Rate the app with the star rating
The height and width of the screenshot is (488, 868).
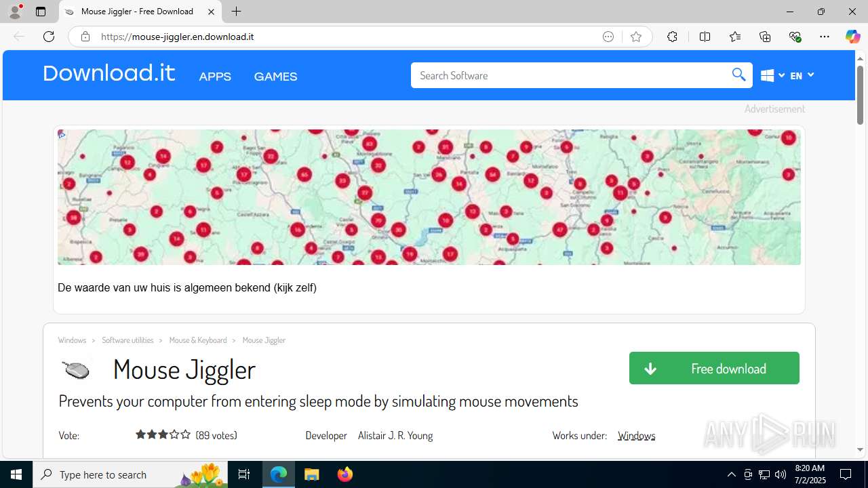[163, 434]
